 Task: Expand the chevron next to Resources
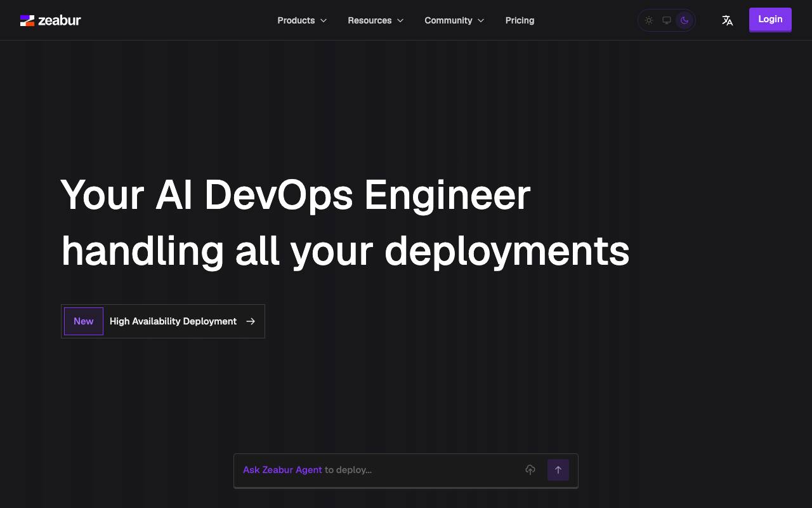click(400, 20)
